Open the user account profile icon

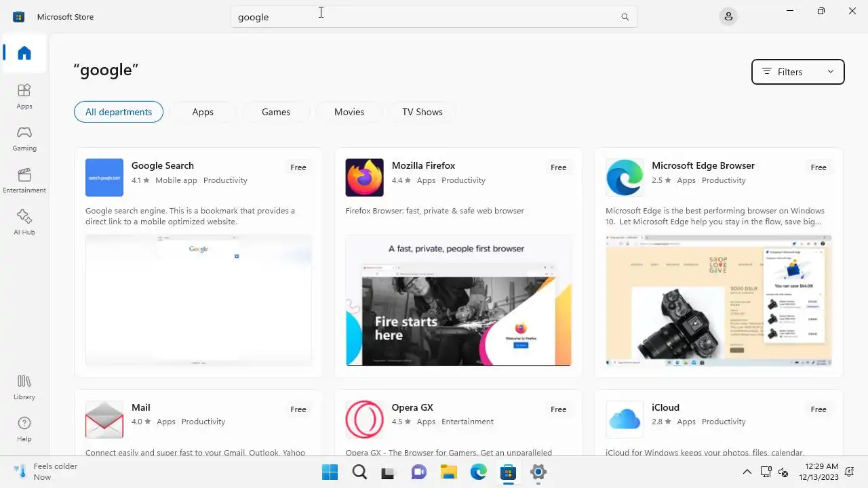(x=728, y=16)
